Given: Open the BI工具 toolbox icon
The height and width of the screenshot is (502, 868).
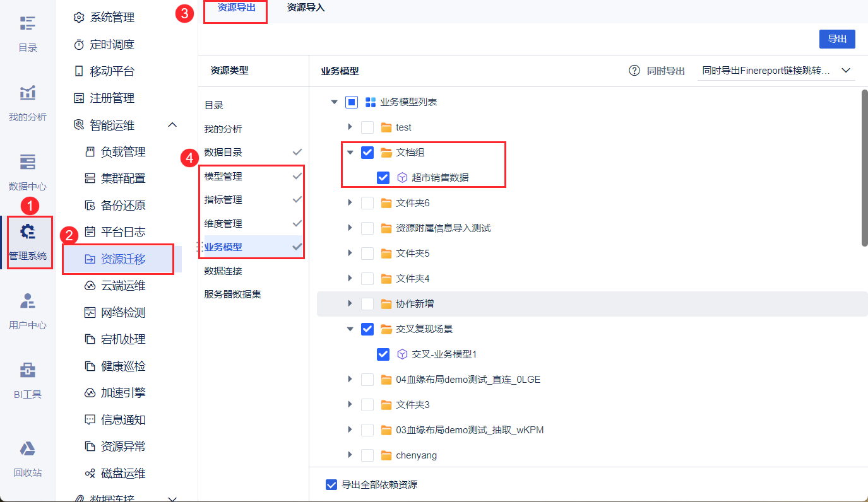Looking at the screenshot, I should click(x=27, y=370).
